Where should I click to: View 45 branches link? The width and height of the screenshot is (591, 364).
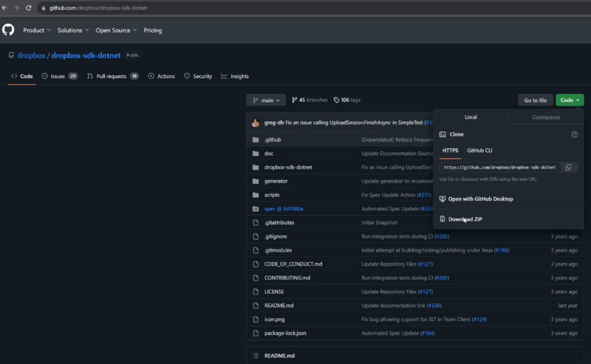(310, 100)
